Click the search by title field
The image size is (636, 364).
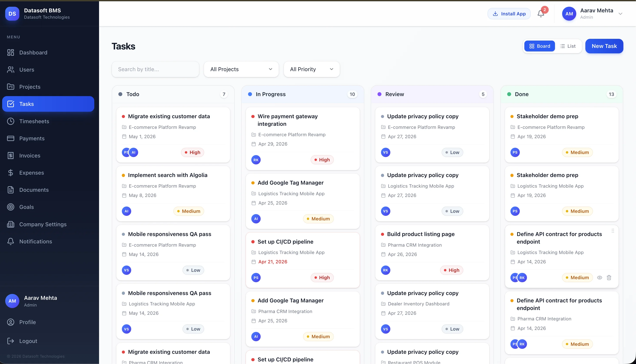pos(155,69)
